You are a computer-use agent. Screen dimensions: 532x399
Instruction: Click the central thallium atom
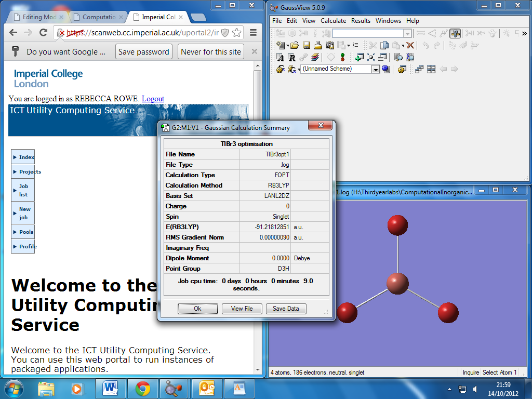397,284
